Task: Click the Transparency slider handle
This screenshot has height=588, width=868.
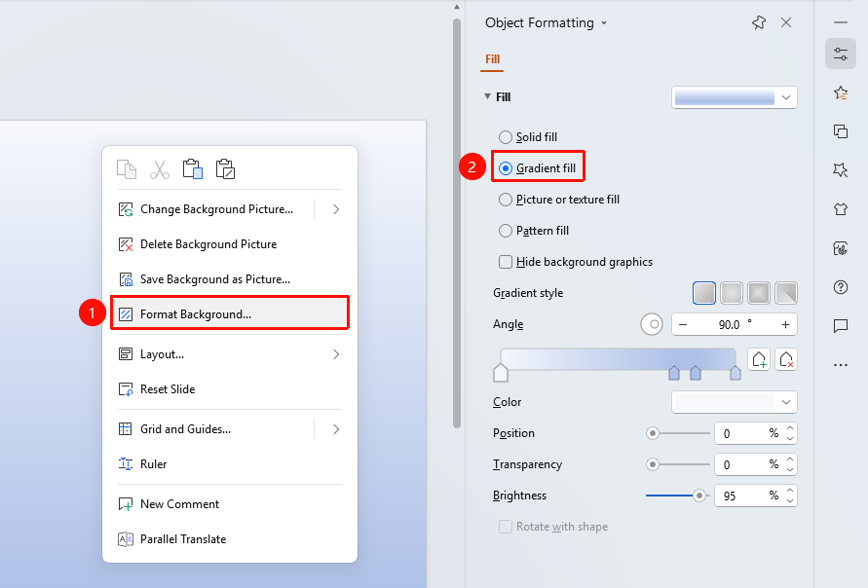Action: click(x=652, y=464)
